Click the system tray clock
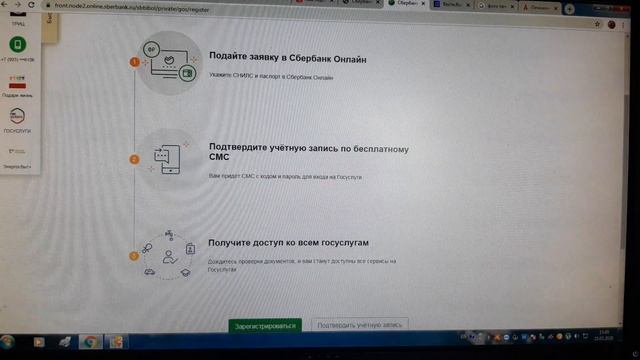 click(x=604, y=336)
